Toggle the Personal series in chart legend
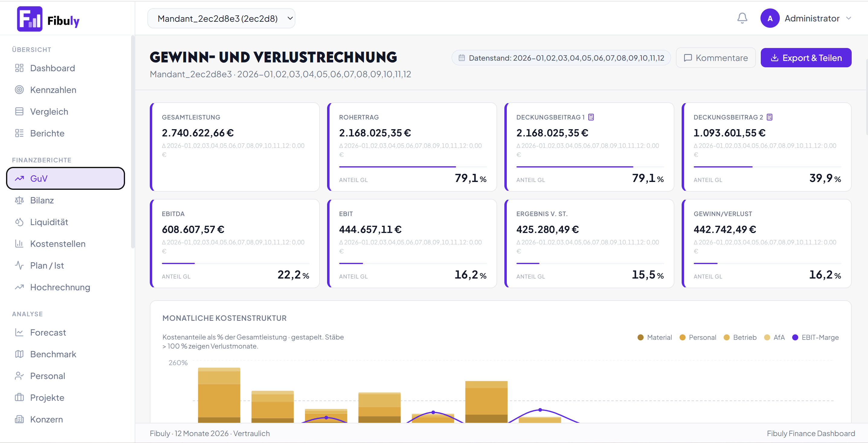The width and height of the screenshot is (868, 443). 698,337
